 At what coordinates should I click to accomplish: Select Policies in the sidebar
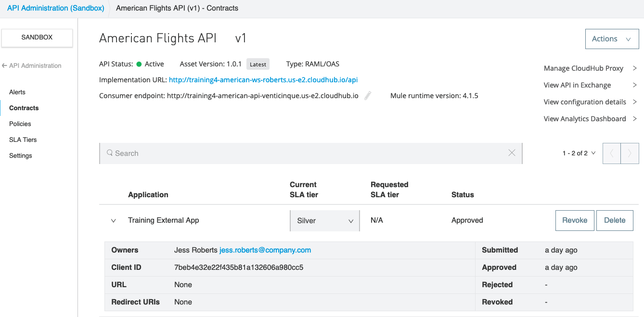pyautogui.click(x=20, y=124)
